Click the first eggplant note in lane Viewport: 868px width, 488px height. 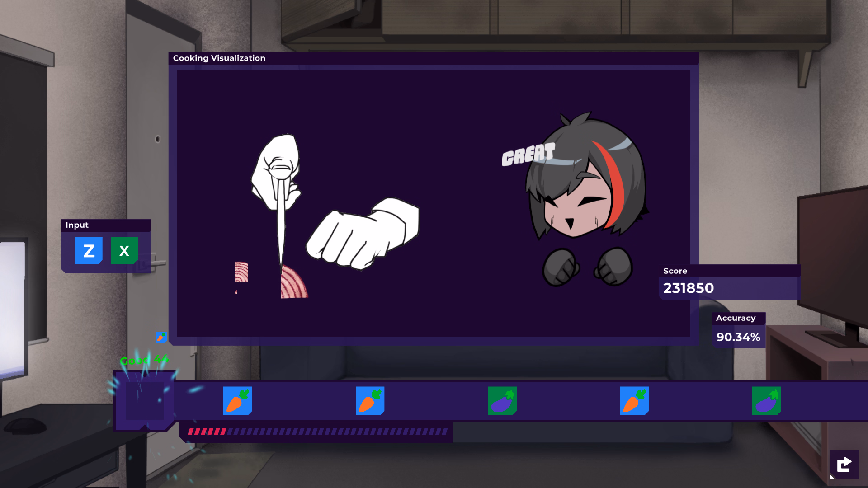502,401
